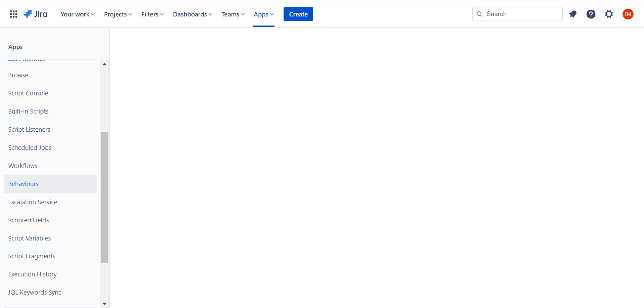Open the Escalation Service page
Screen dimensions: 644x308
coord(32,202)
